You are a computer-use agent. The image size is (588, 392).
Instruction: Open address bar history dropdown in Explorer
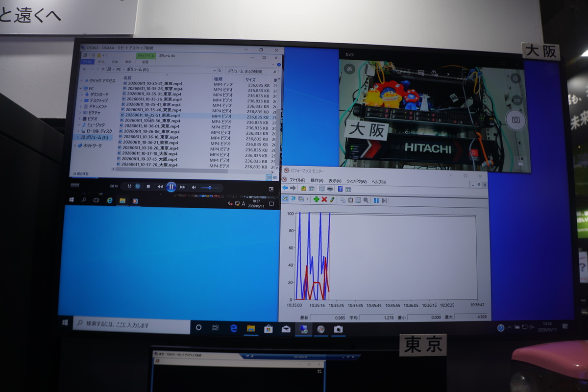point(214,71)
